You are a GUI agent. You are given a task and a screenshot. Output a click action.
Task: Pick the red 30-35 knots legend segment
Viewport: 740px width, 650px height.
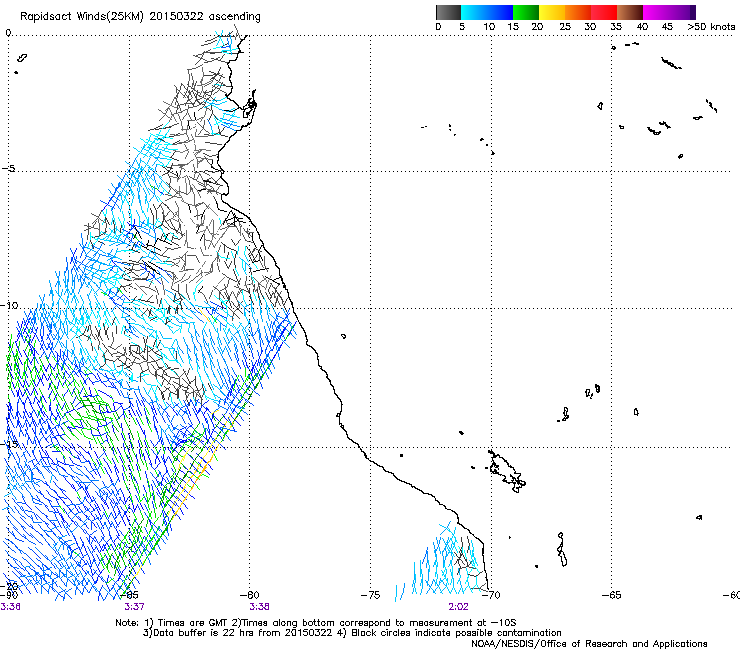coord(604,12)
